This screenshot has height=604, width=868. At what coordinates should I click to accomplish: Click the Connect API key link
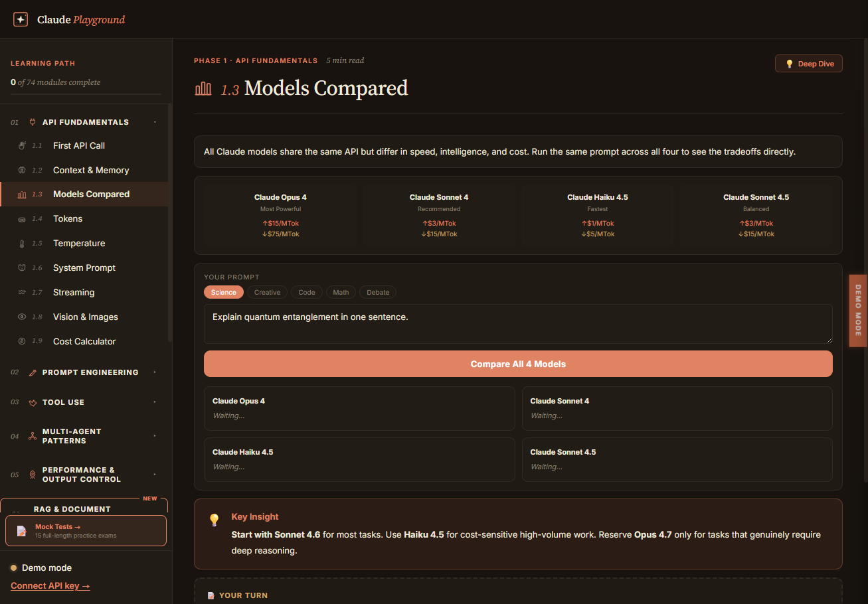[x=50, y=586]
